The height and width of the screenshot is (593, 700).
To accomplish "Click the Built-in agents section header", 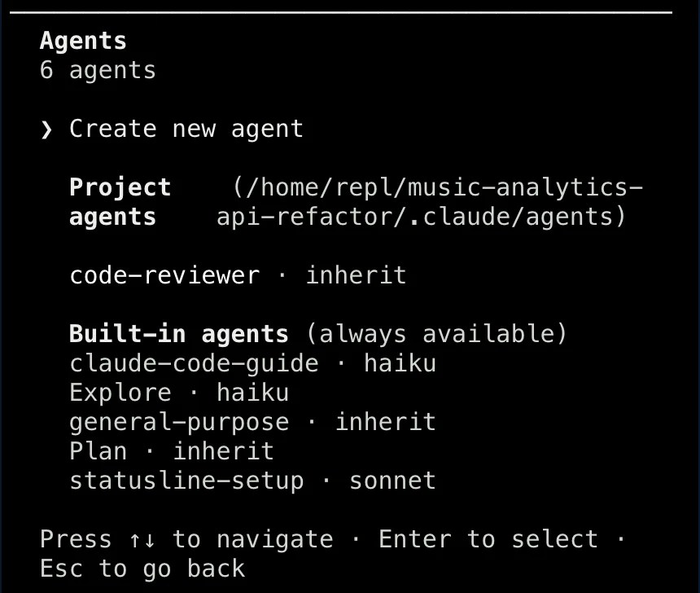I will tap(178, 334).
